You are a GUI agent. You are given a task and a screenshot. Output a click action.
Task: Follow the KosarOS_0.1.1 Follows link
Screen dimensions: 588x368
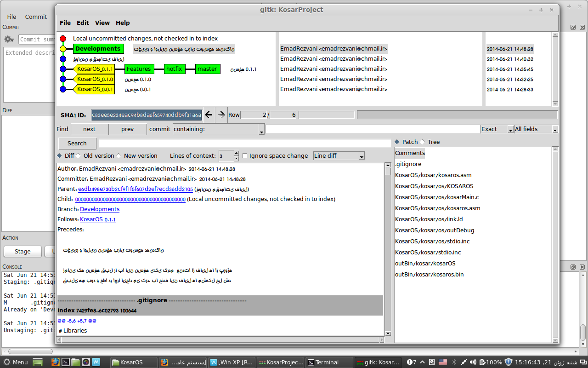(97, 219)
